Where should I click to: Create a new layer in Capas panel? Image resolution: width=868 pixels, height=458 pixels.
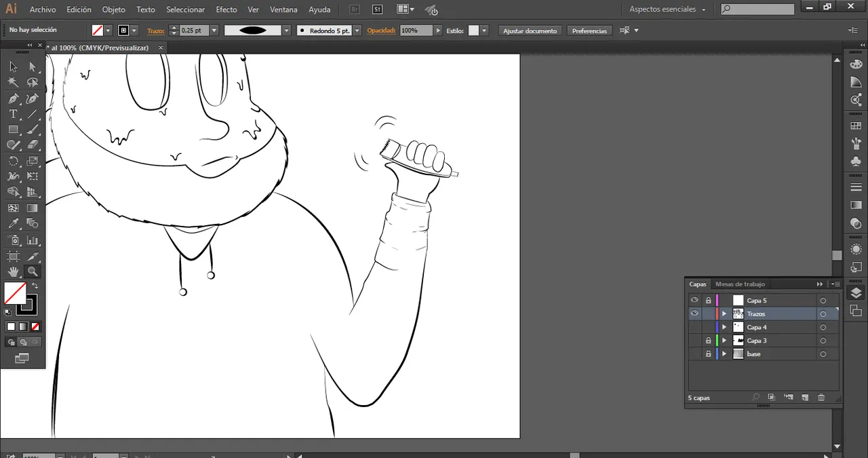(x=805, y=398)
